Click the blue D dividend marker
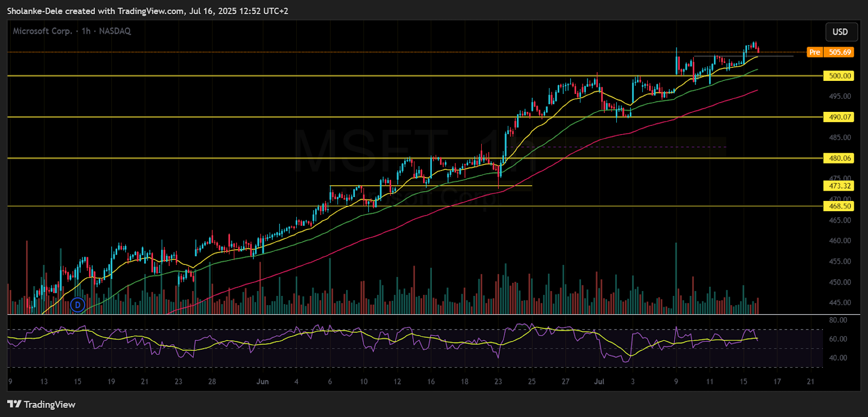The width and height of the screenshot is (868, 417). 78,305
